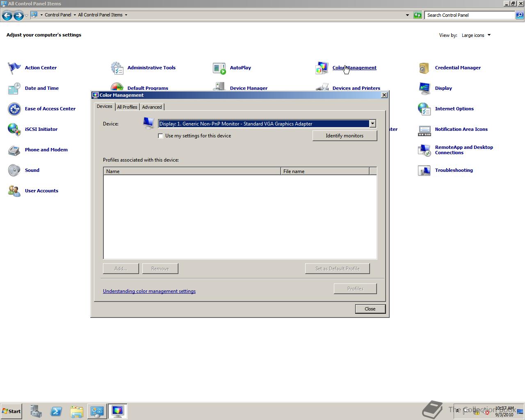525x420 pixels.
Task: Open Display monitor icon
Action: click(x=425, y=88)
